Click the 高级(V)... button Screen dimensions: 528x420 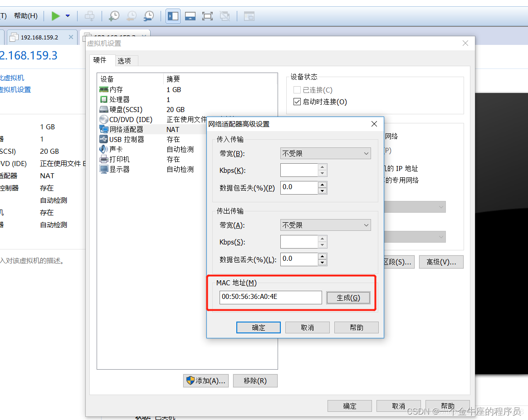pos(441,262)
